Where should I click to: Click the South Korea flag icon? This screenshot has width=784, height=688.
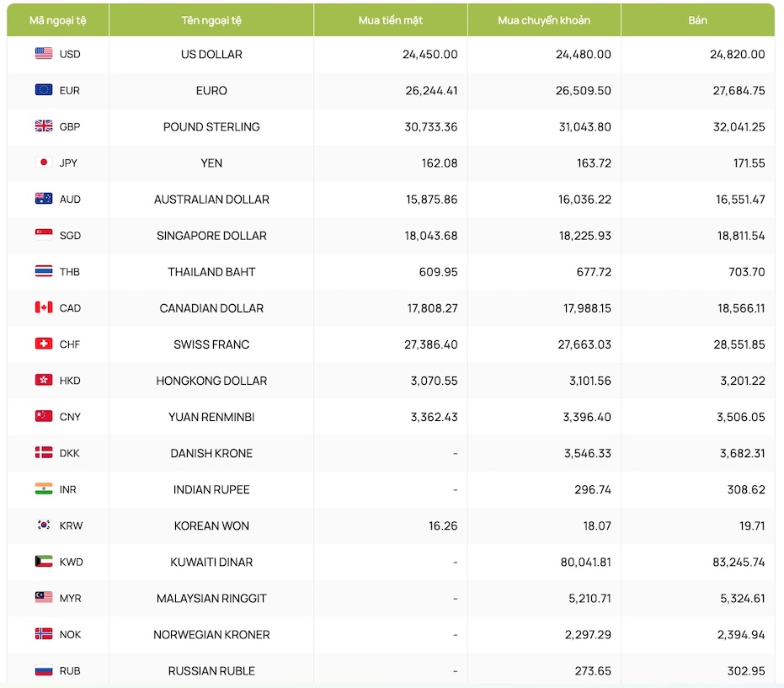coord(44,525)
